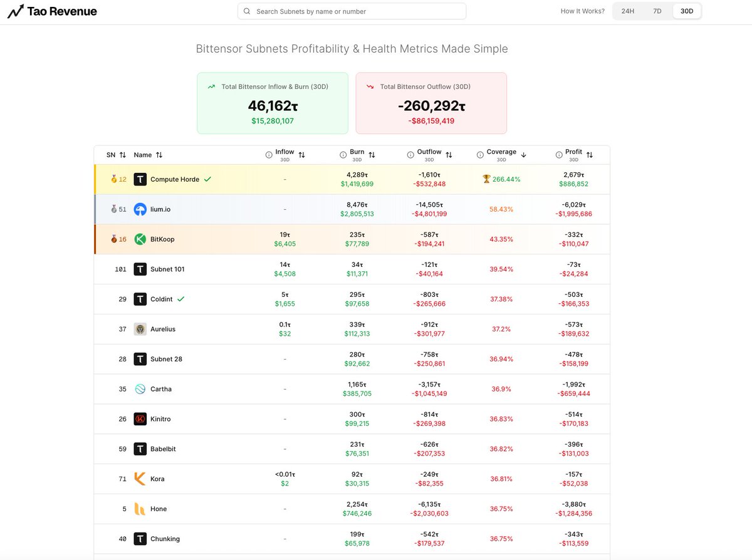752x560 pixels.
Task: Click the Compute Horde subnet logo
Action: pyautogui.click(x=140, y=179)
